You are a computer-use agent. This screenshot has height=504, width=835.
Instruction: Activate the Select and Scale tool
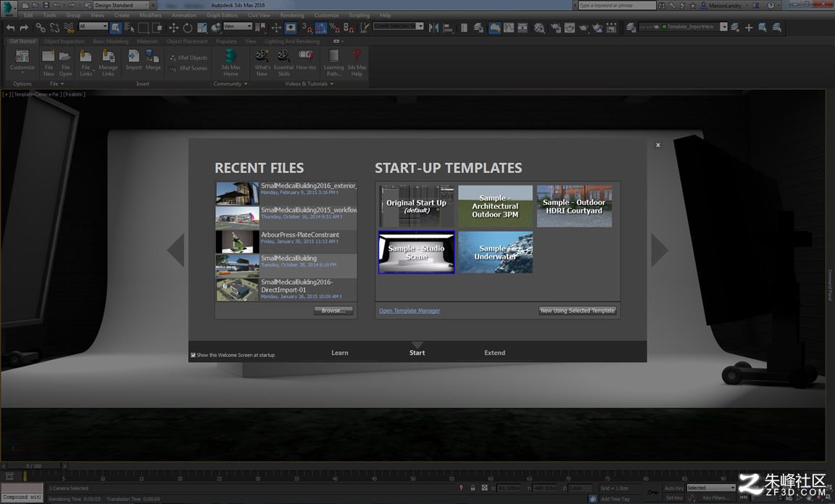(202, 28)
